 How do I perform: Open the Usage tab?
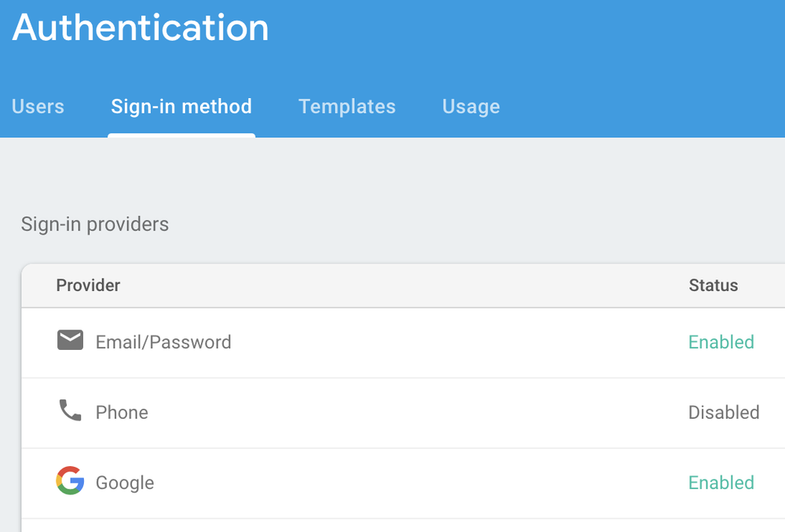click(471, 107)
